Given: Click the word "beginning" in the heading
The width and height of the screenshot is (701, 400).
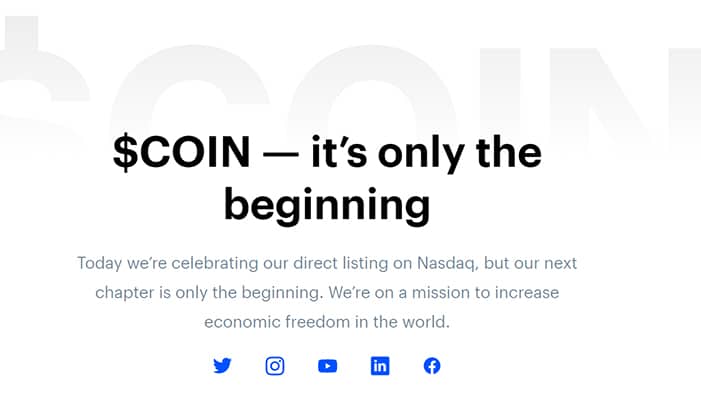Looking at the screenshot, I should tap(327, 205).
